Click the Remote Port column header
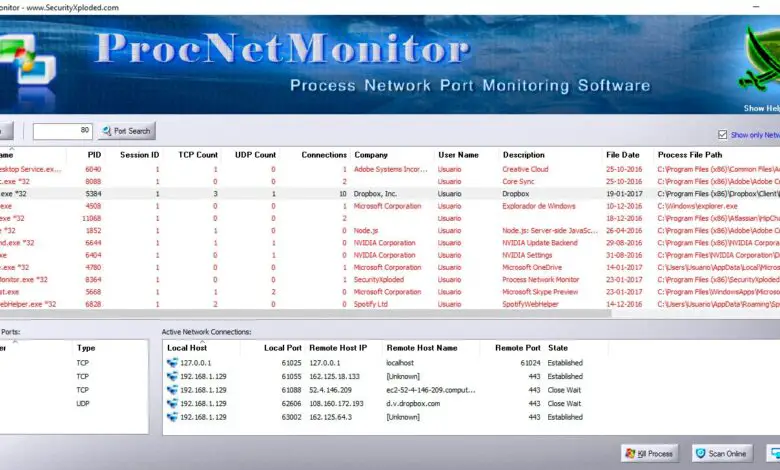The image size is (780, 470). (x=517, y=348)
